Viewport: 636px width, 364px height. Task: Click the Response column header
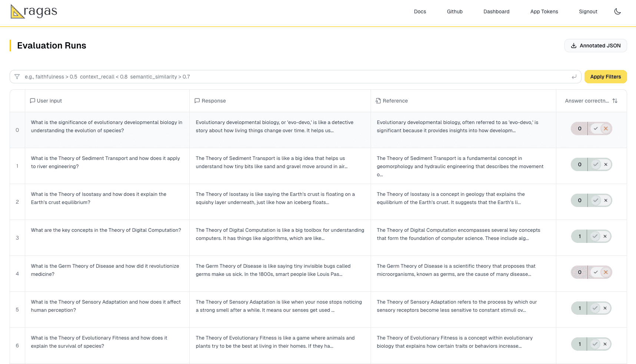coord(280,101)
